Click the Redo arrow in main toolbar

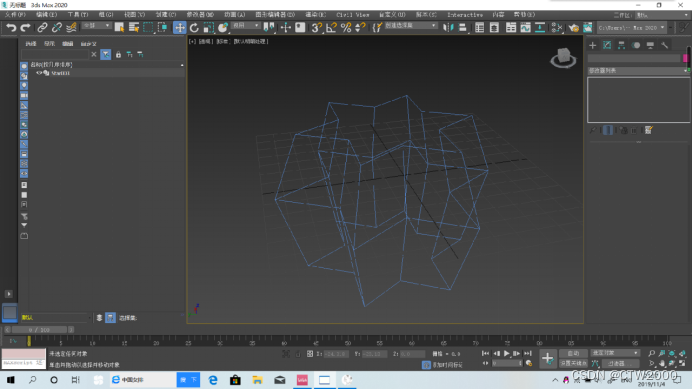click(25, 28)
